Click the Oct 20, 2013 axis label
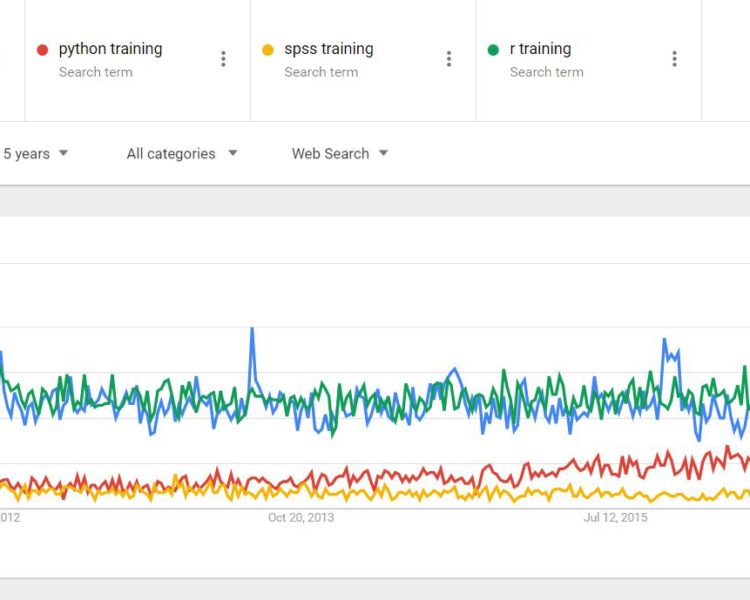The width and height of the screenshot is (750, 600). 301,517
